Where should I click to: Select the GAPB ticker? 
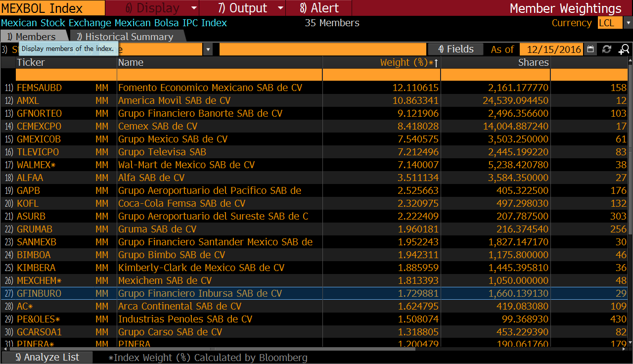pos(28,190)
